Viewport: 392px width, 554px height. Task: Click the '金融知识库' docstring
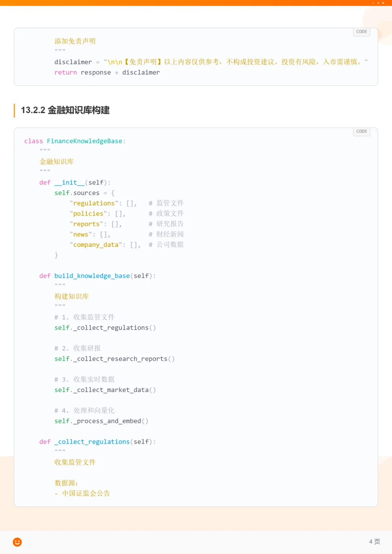(x=57, y=162)
